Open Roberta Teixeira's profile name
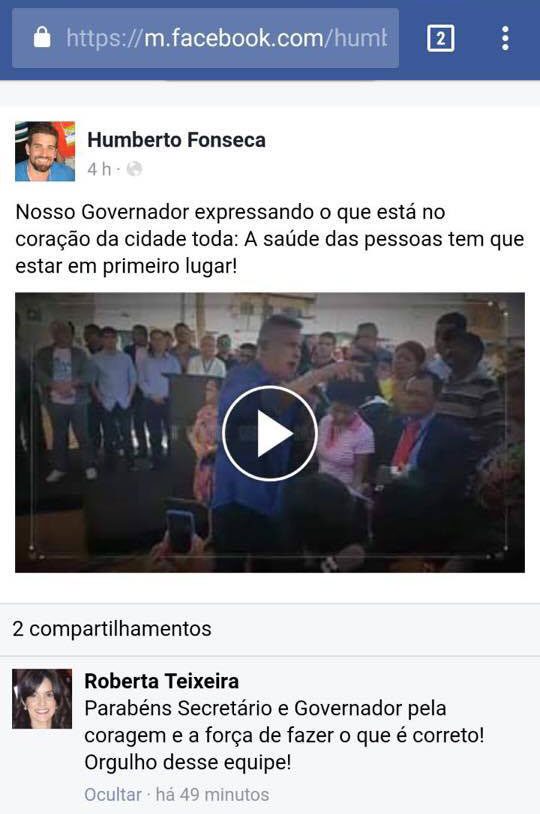Screen dimensions: 540x814 [161, 681]
